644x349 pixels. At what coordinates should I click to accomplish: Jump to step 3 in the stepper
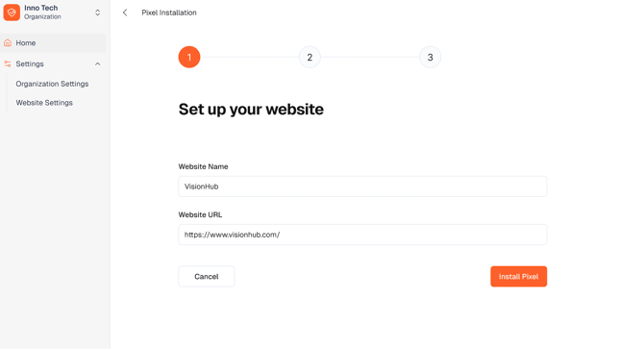pos(430,57)
